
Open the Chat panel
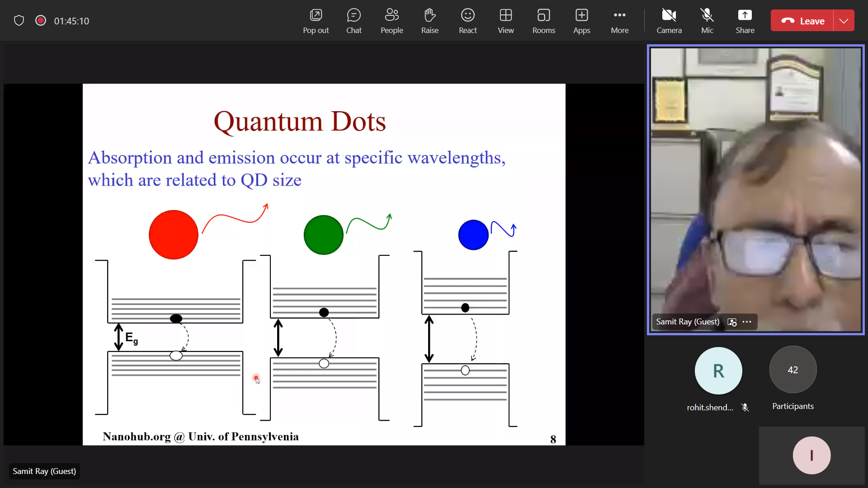pyautogui.click(x=354, y=21)
